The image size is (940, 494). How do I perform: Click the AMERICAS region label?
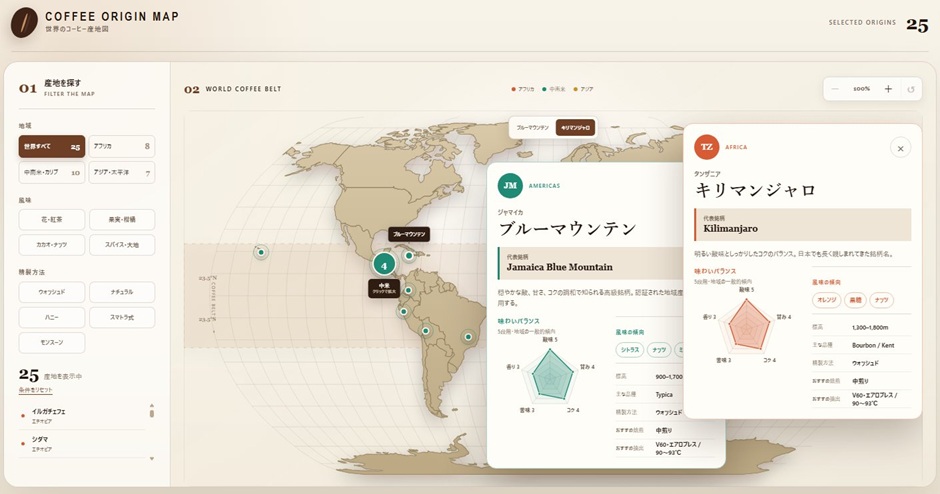tap(544, 186)
